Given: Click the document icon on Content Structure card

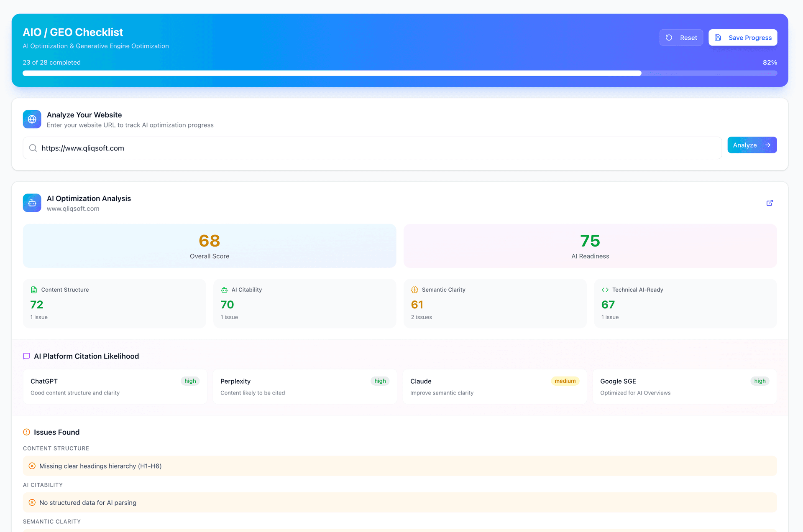Looking at the screenshot, I should (x=33, y=289).
